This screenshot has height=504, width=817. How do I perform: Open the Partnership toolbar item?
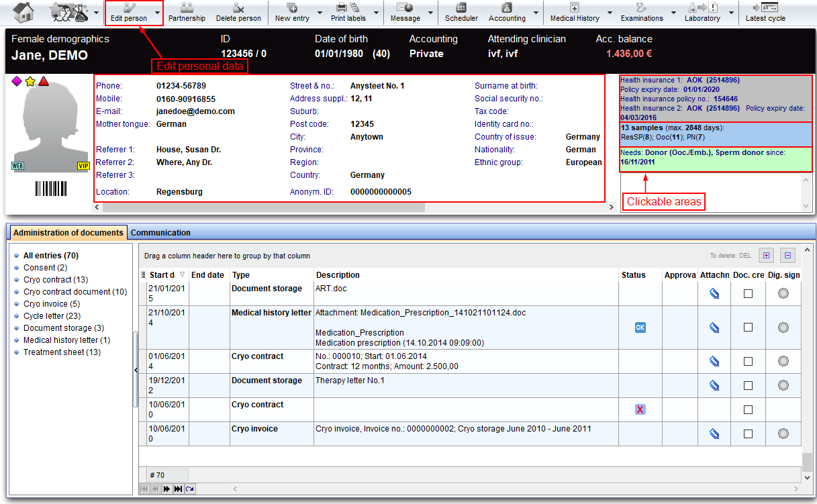point(187,13)
